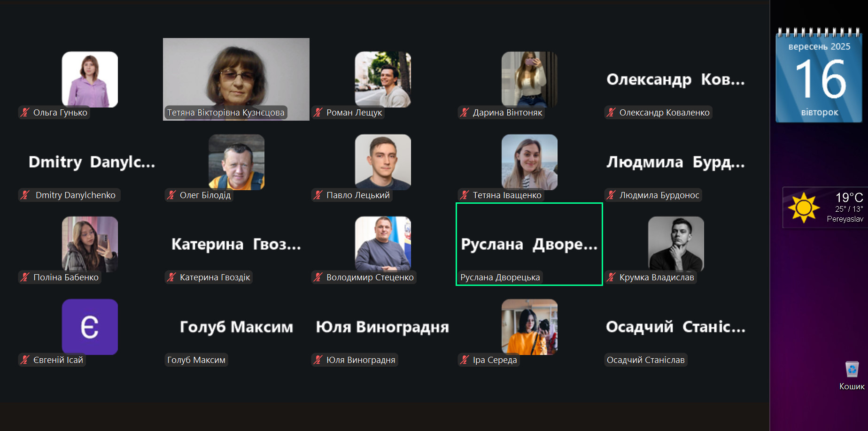Select the Людмила Бурдонос participant tile
This screenshot has height=431, width=868.
pos(676,162)
